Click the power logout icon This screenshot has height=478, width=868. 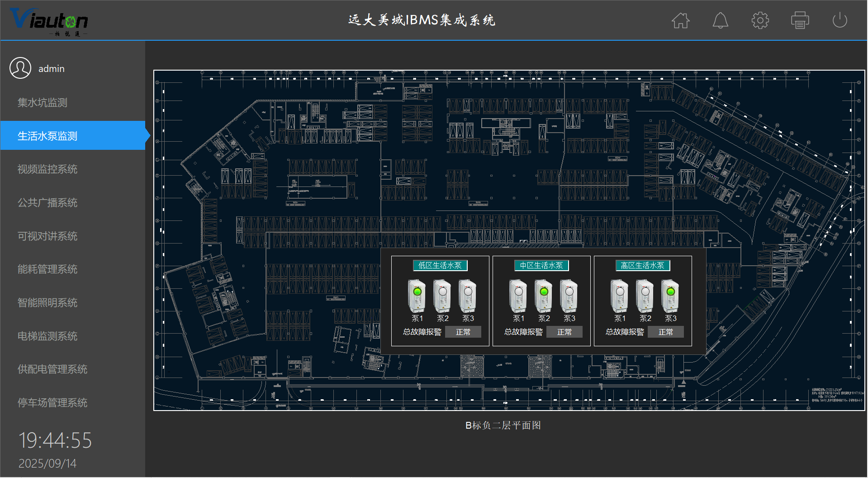click(840, 20)
